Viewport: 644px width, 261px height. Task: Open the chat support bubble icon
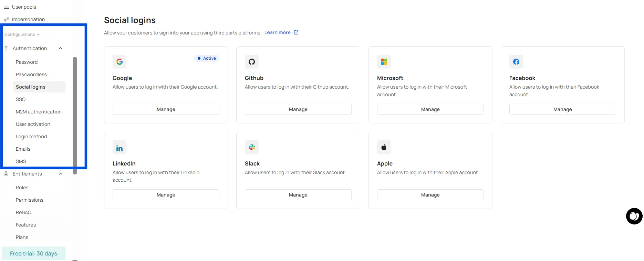click(x=634, y=216)
